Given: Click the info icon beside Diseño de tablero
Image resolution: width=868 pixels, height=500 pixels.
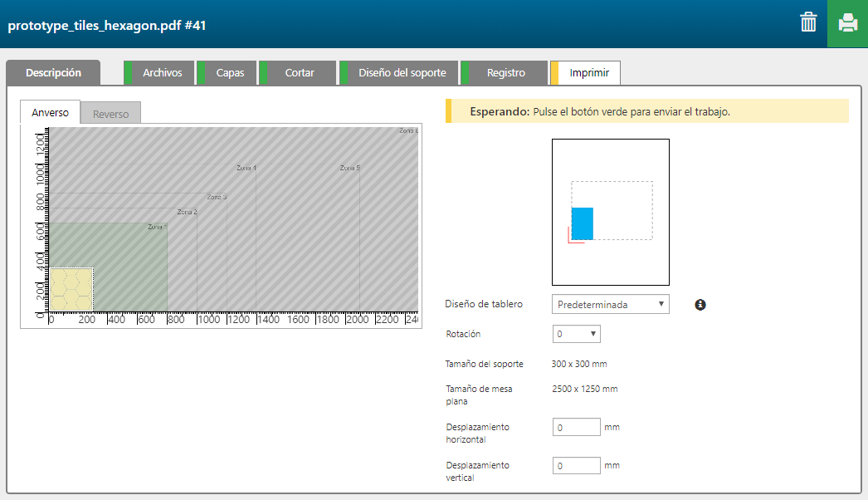Looking at the screenshot, I should coord(700,305).
